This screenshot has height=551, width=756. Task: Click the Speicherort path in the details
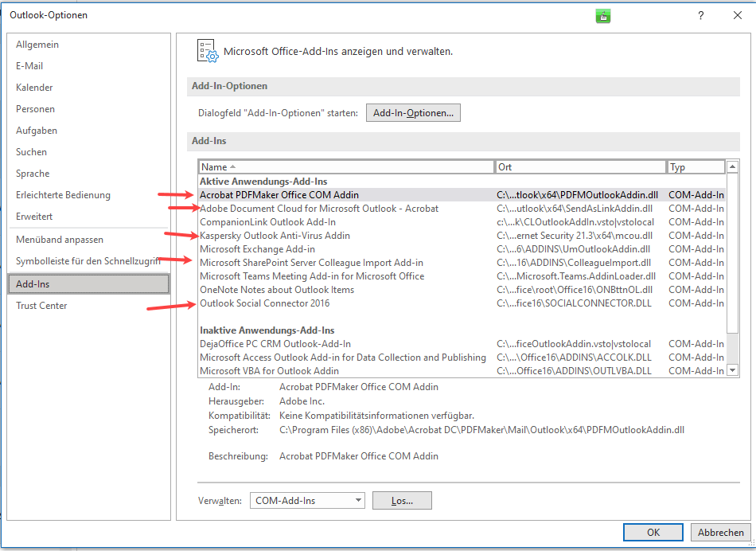pos(481,430)
